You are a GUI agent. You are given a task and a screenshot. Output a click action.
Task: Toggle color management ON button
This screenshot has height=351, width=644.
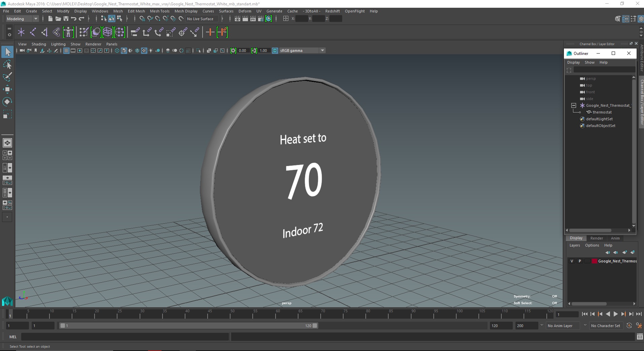tap(275, 51)
